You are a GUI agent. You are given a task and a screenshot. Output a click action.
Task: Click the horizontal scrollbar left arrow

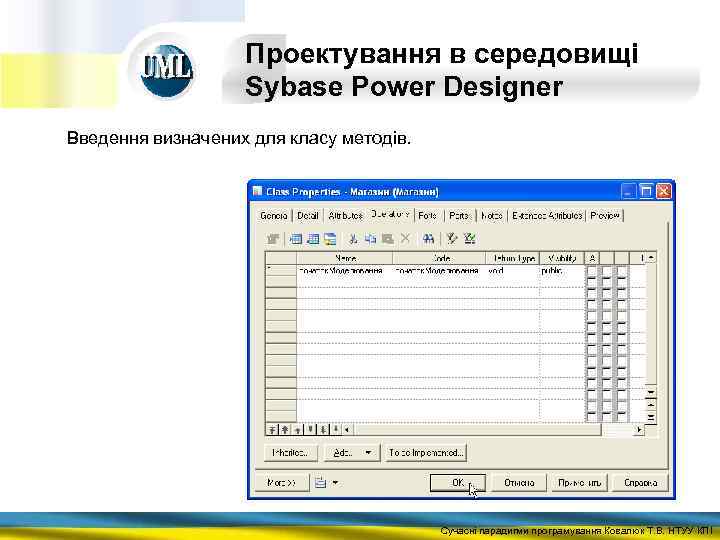[x=347, y=430]
